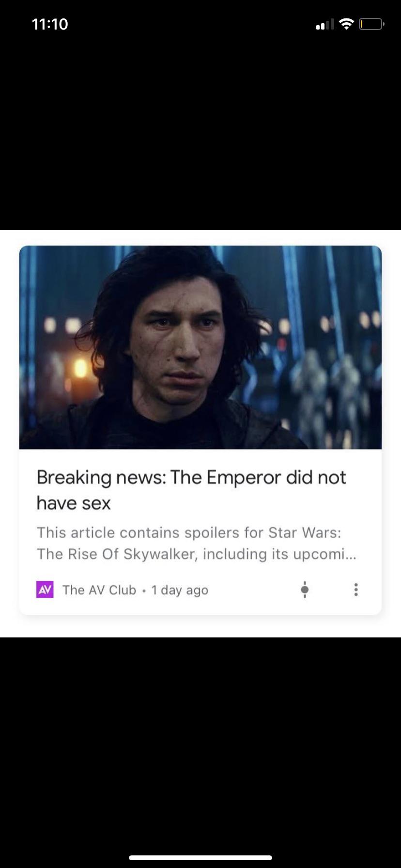401x868 pixels.
Task: Tap the Wi-Fi status icon
Action: coord(346,24)
